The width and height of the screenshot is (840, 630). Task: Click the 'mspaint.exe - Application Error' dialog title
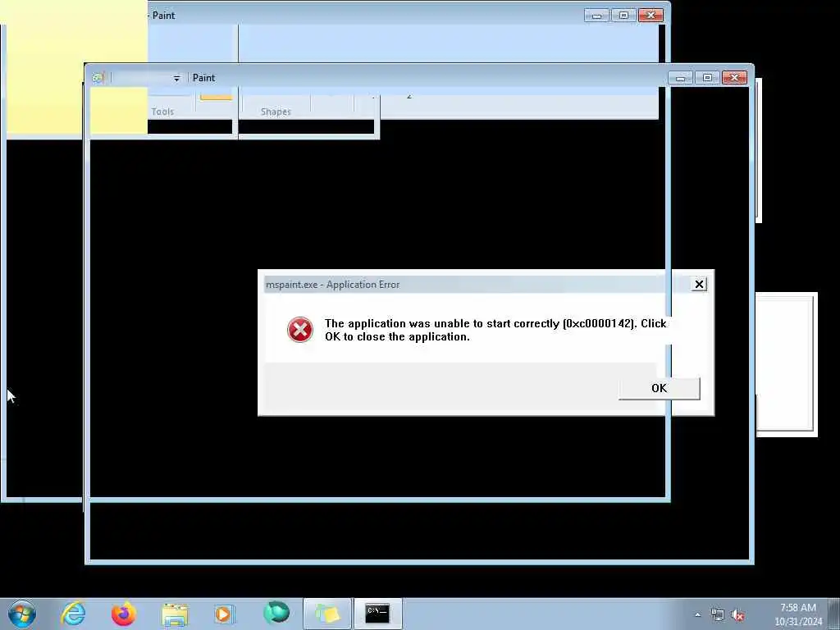coord(333,285)
